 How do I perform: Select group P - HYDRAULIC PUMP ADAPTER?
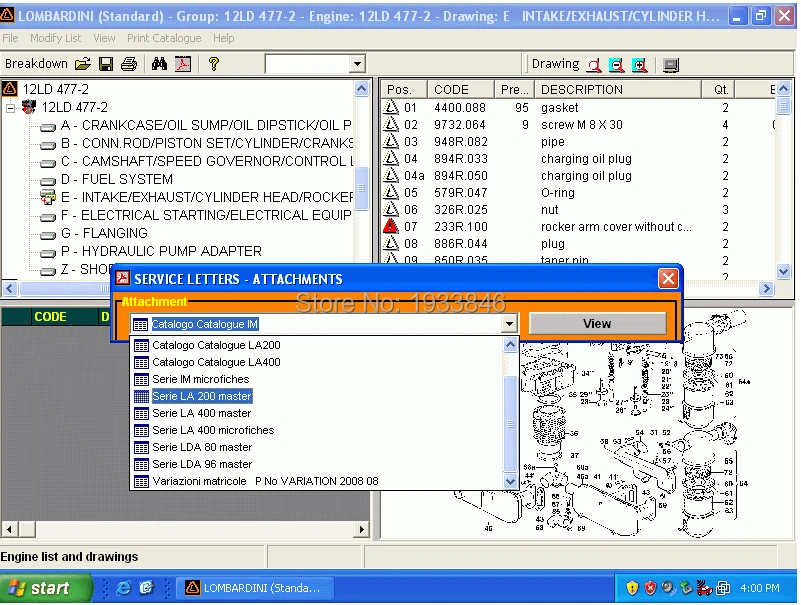click(161, 251)
